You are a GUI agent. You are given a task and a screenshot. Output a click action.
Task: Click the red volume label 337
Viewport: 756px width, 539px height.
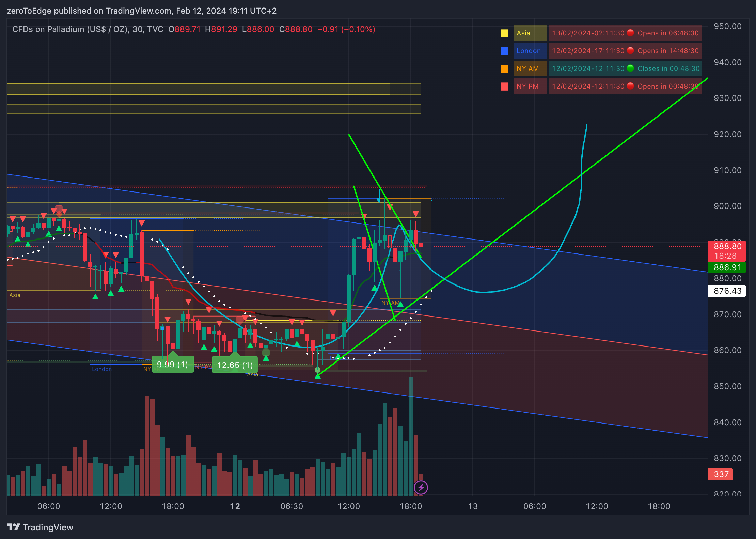point(721,474)
